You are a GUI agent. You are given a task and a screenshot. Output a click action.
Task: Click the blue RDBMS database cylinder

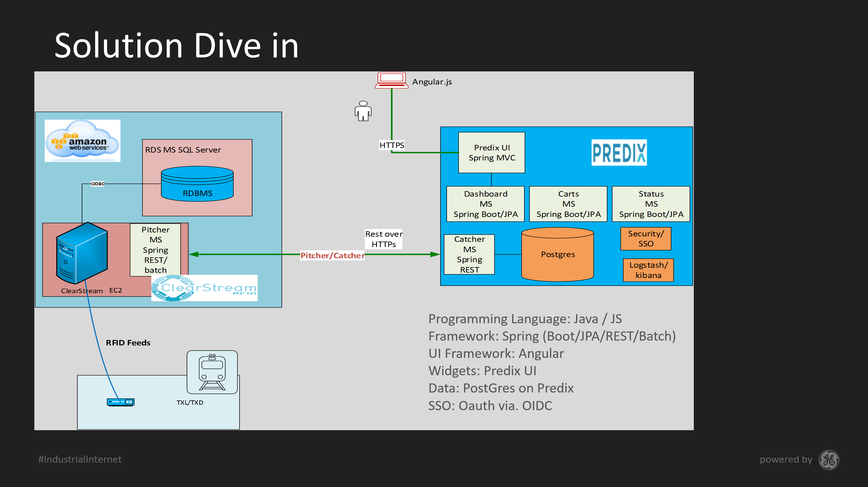coord(197,183)
